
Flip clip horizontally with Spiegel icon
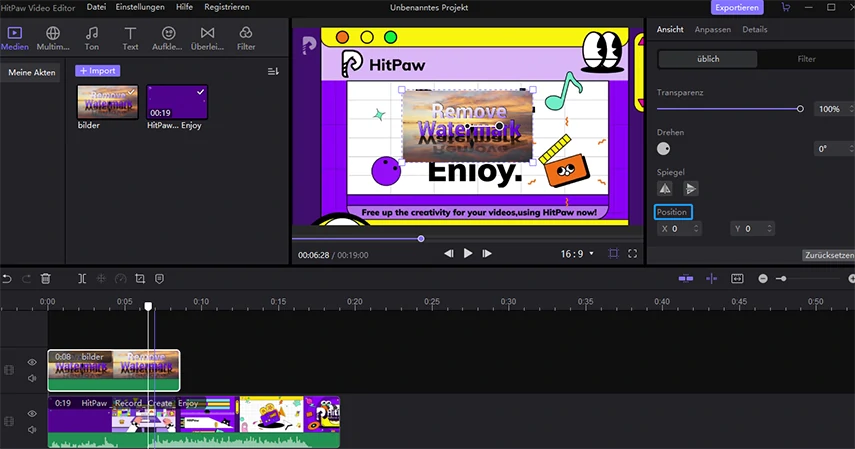pos(665,189)
